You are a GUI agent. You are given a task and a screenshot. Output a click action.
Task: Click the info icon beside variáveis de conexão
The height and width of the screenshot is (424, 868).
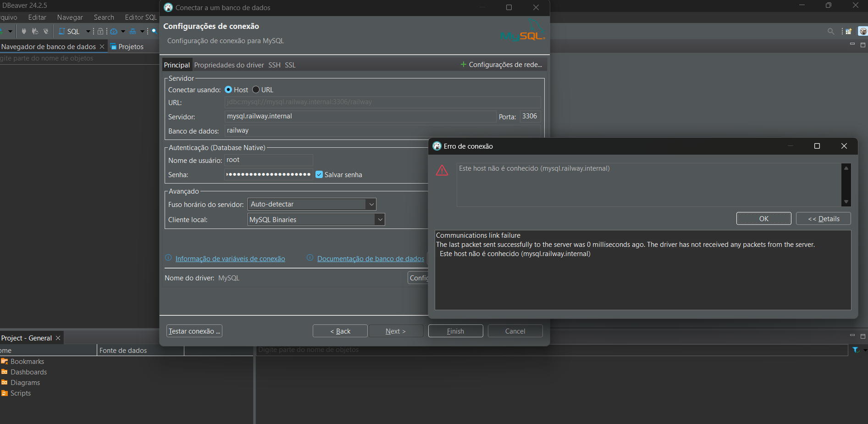click(x=168, y=258)
